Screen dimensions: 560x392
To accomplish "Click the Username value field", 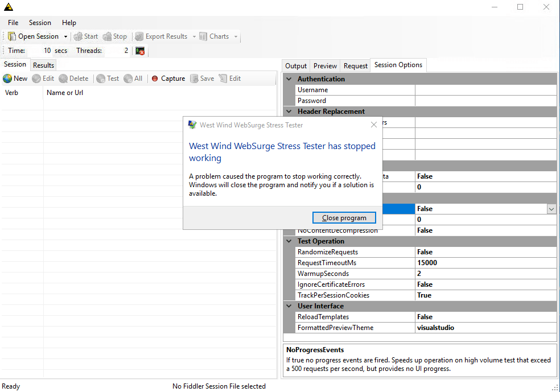I will 485,90.
